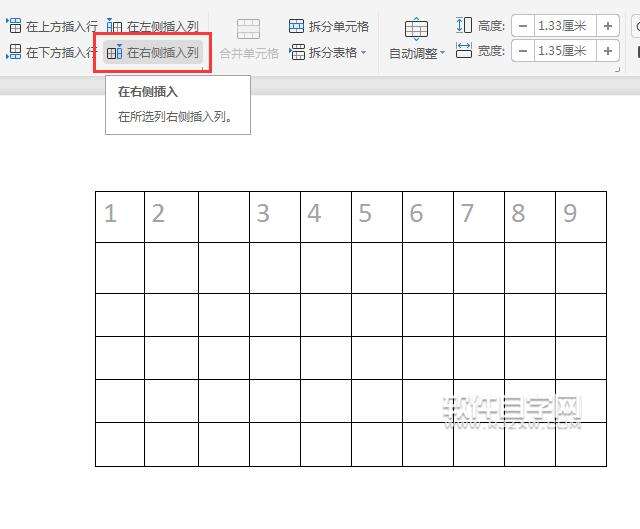Click the 自动调整 label text

[x=413, y=53]
